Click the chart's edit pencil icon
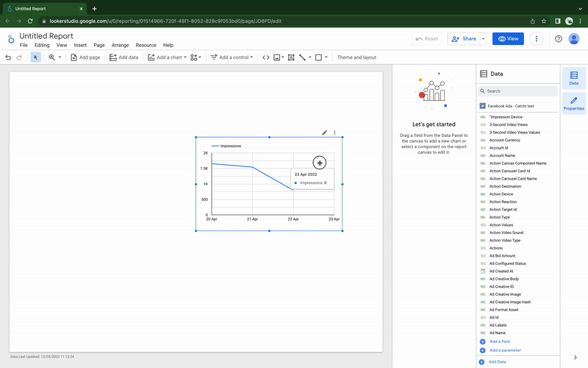This screenshot has height=368, width=588. coord(325,132)
